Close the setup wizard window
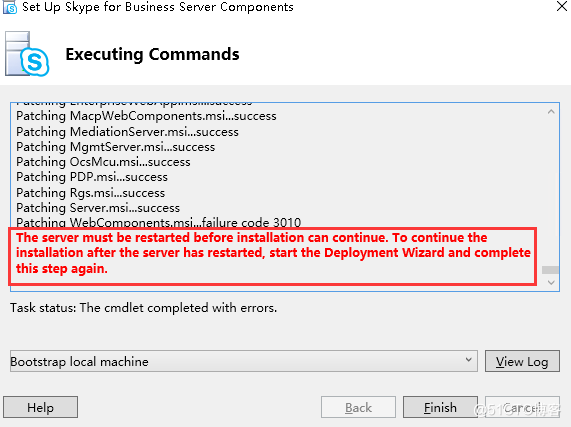The height and width of the screenshot is (427, 571). click(x=562, y=6)
